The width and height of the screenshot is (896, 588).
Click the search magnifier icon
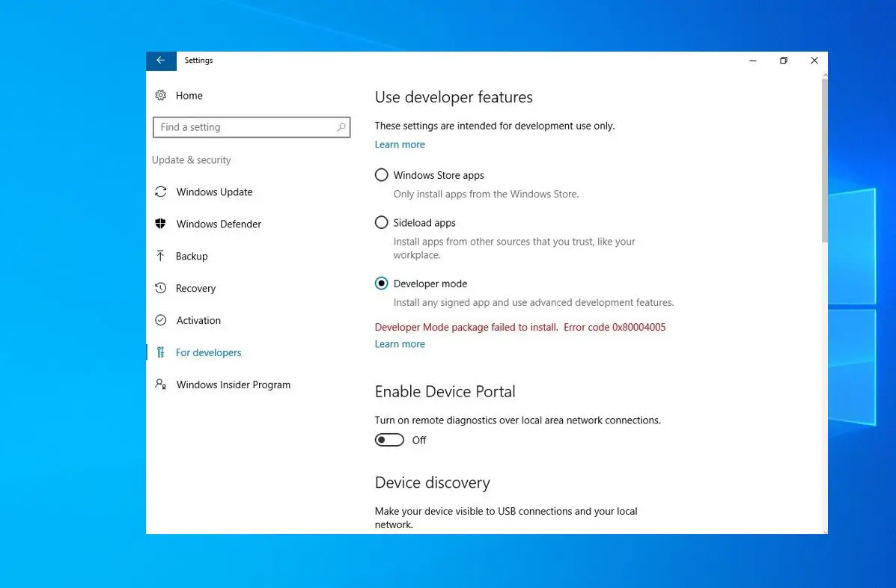coord(341,127)
